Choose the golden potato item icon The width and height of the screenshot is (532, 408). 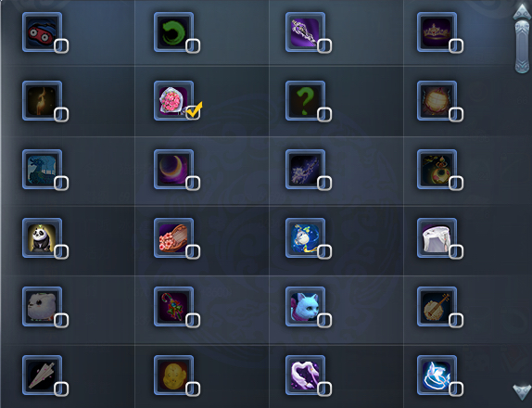click(173, 375)
